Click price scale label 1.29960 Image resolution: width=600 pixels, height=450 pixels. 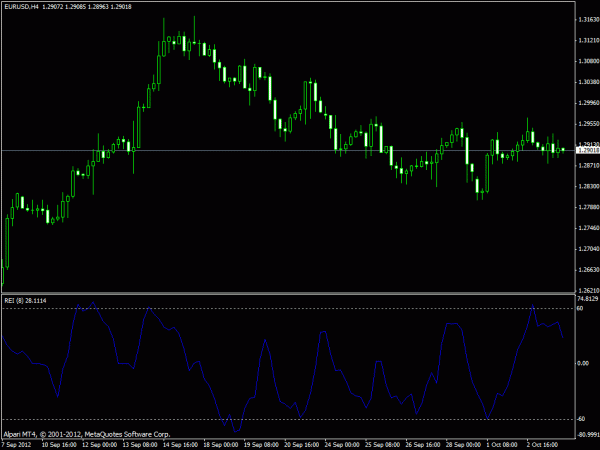(x=589, y=103)
